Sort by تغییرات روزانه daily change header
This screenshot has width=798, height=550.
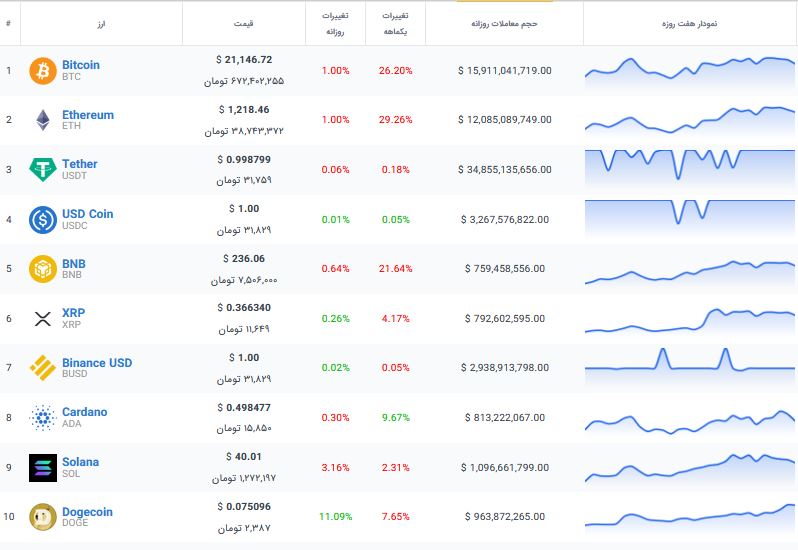pyautogui.click(x=335, y=23)
